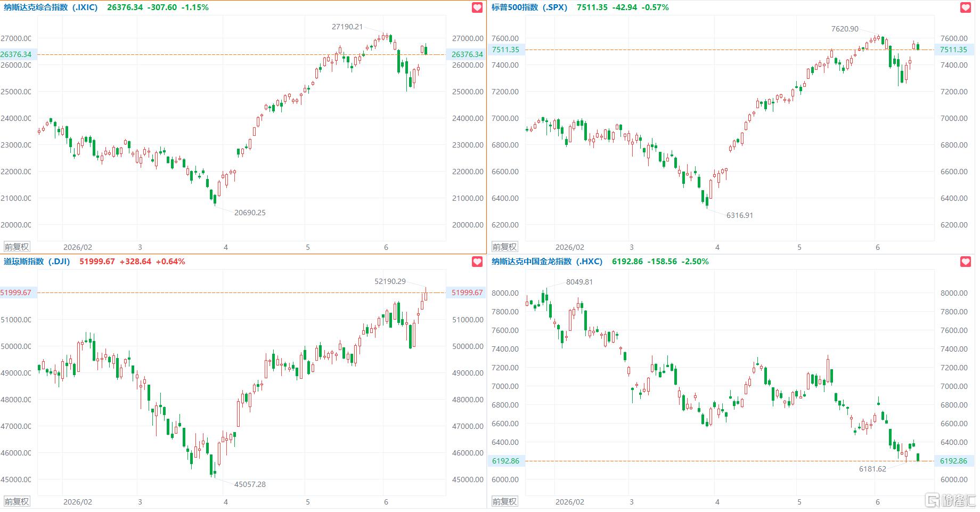Open 道琼斯指数 (.DJI) title link
The height and width of the screenshot is (512, 980).
click(x=37, y=262)
